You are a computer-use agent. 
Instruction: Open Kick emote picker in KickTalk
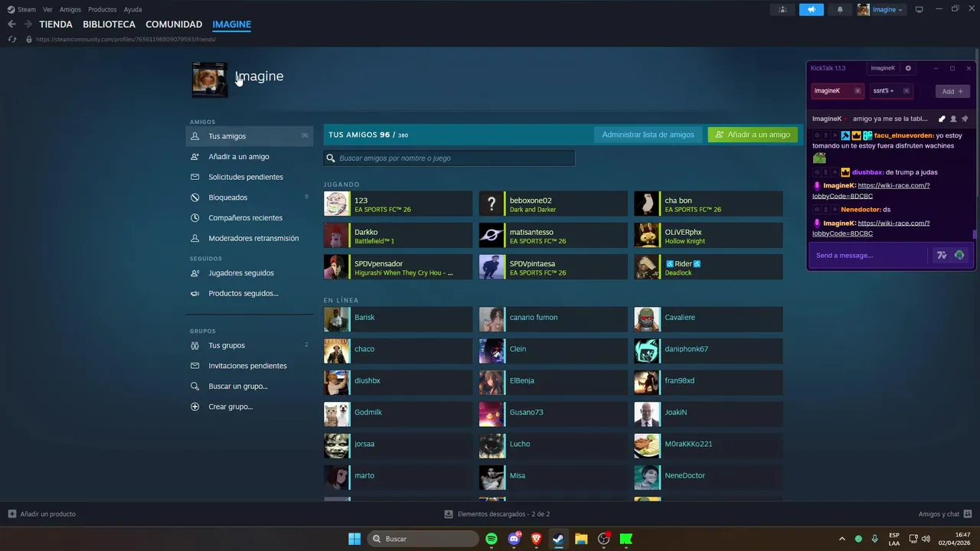tap(959, 255)
